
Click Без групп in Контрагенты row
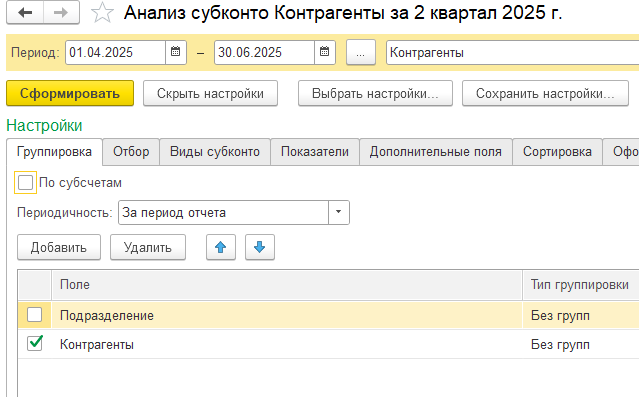click(560, 344)
